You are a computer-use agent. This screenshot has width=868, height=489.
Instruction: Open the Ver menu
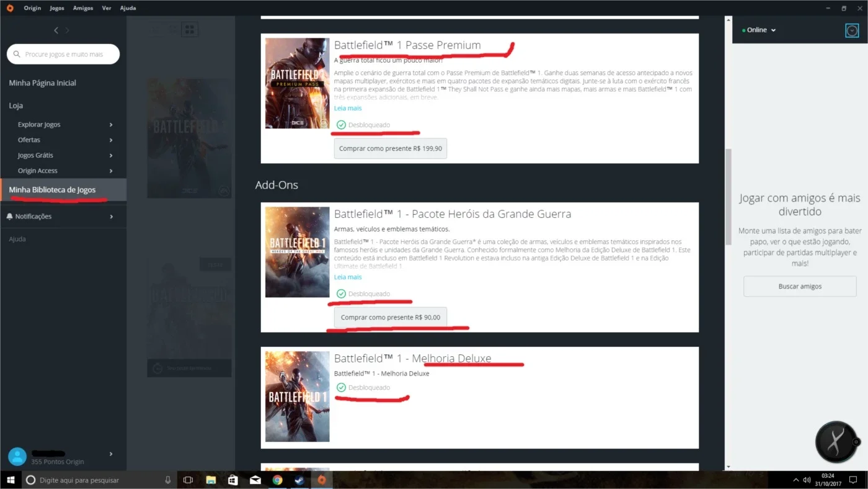(x=106, y=8)
